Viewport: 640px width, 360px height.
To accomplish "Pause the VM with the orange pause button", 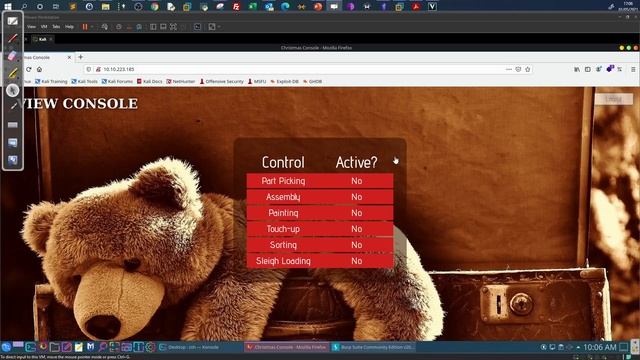I will click(x=85, y=27).
